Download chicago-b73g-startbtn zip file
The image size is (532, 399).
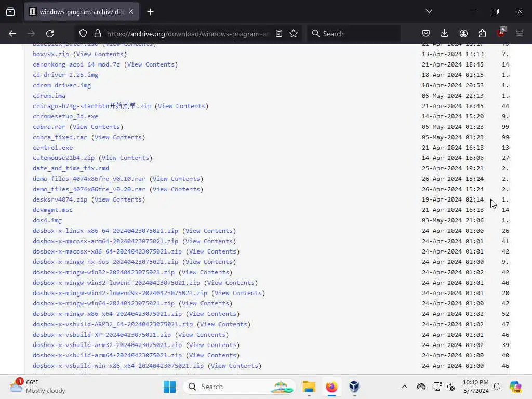coord(91,106)
